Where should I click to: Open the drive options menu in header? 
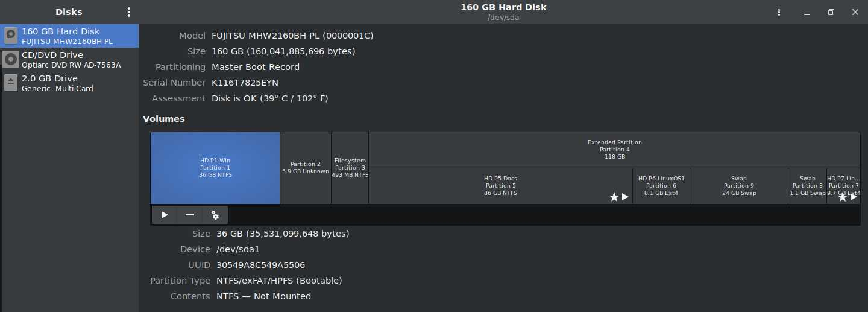pos(779,12)
